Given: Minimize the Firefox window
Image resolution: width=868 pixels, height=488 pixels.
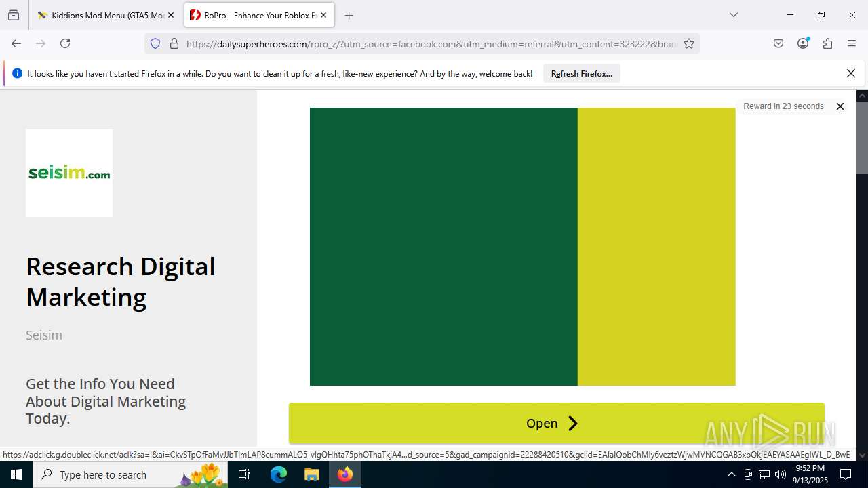Looking at the screenshot, I should 790,15.
